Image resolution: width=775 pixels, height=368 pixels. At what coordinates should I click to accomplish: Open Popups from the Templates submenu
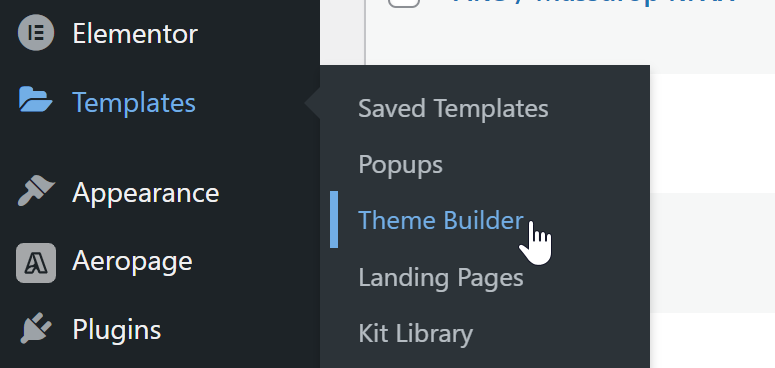tap(400, 164)
